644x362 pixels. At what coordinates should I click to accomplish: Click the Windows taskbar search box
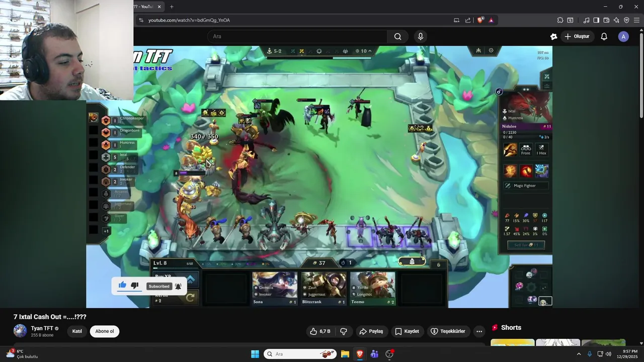click(300, 354)
